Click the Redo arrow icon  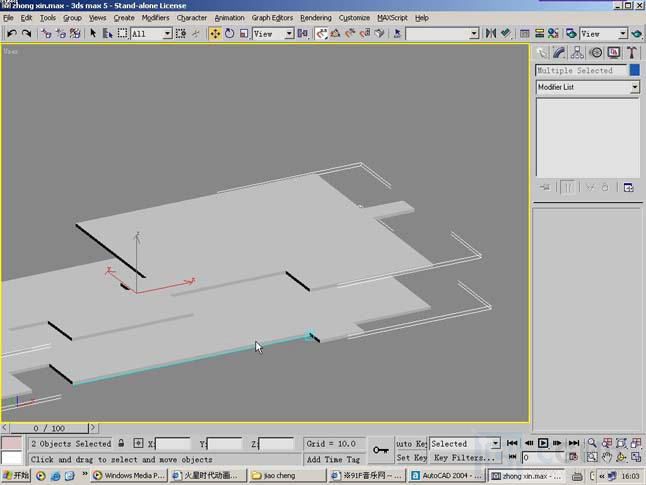click(x=26, y=33)
